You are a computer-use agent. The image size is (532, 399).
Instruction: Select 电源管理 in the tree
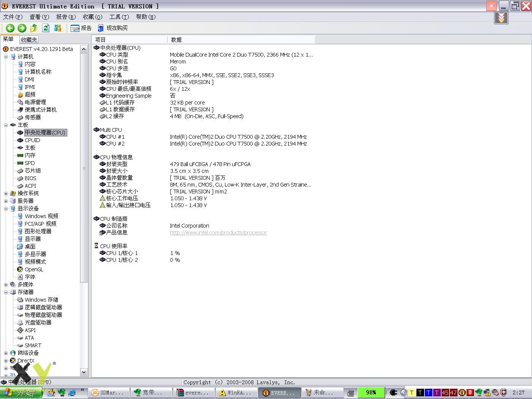click(x=35, y=102)
